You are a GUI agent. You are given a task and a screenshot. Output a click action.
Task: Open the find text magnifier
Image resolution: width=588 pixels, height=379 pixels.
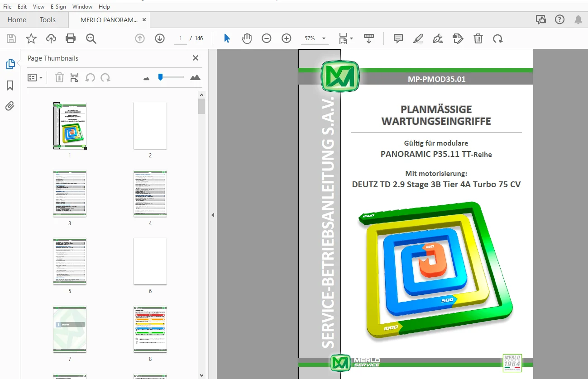coord(91,38)
